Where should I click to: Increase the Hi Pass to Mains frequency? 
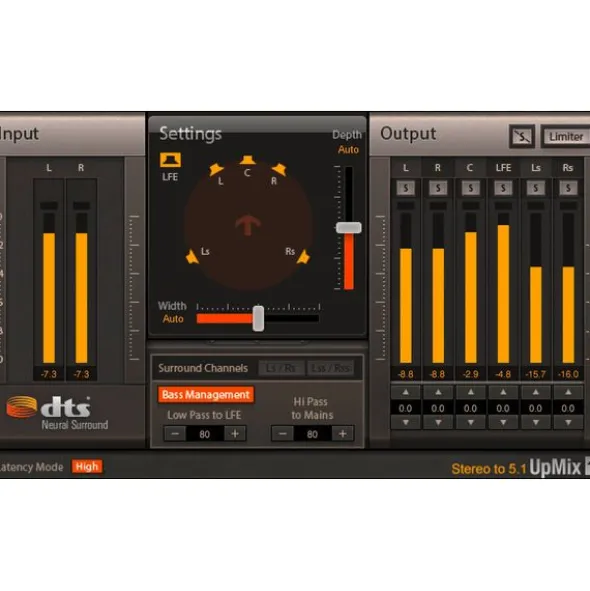point(342,434)
